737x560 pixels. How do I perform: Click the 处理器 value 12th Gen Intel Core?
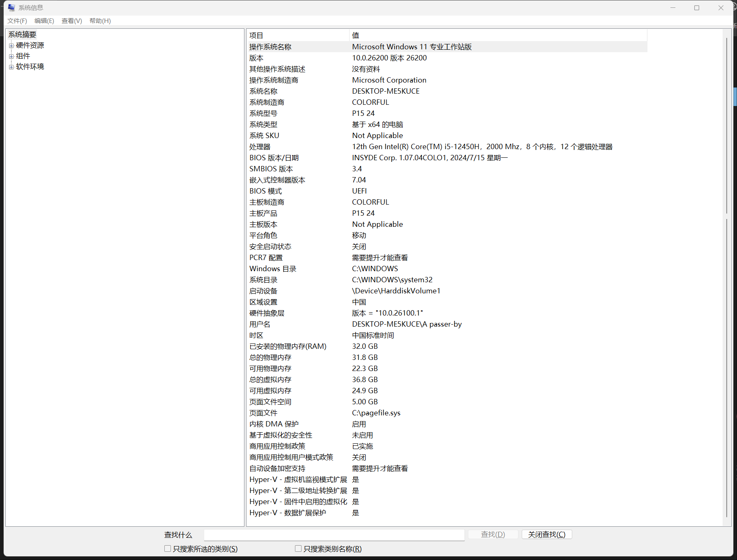(x=482, y=147)
